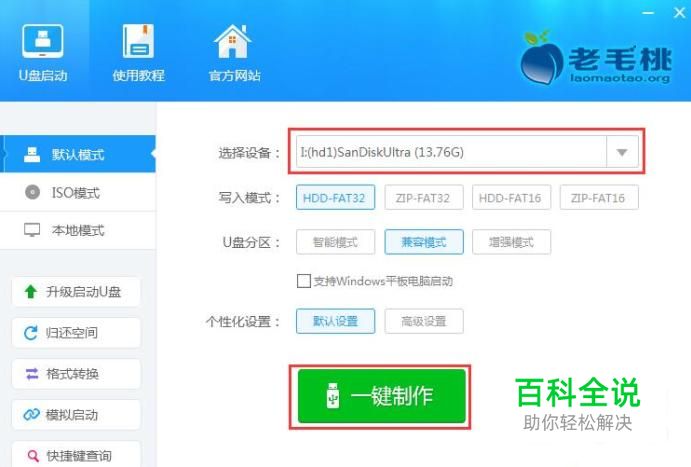Click the 模拟启动 chain link icon

click(x=31, y=415)
